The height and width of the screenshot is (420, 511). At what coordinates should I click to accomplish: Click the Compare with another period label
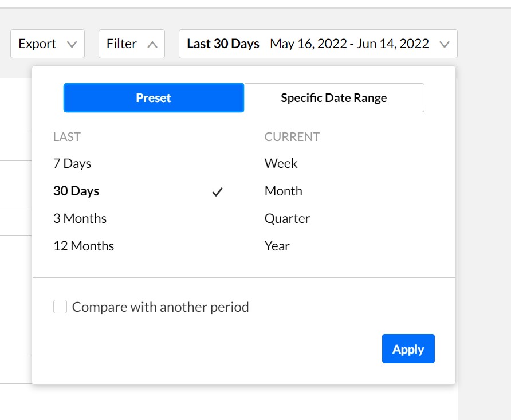coord(160,307)
